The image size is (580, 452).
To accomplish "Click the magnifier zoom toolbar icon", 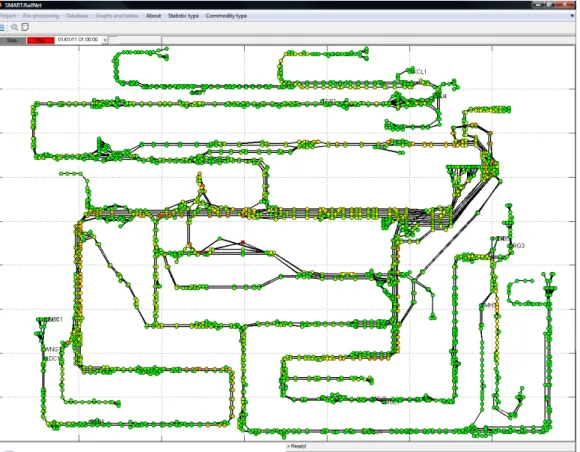I will (14, 27).
